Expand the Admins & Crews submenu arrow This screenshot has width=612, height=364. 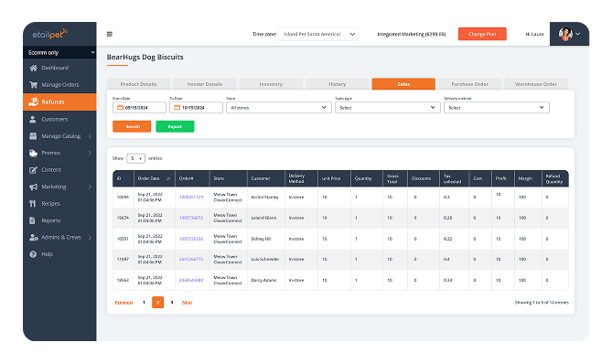pos(90,237)
